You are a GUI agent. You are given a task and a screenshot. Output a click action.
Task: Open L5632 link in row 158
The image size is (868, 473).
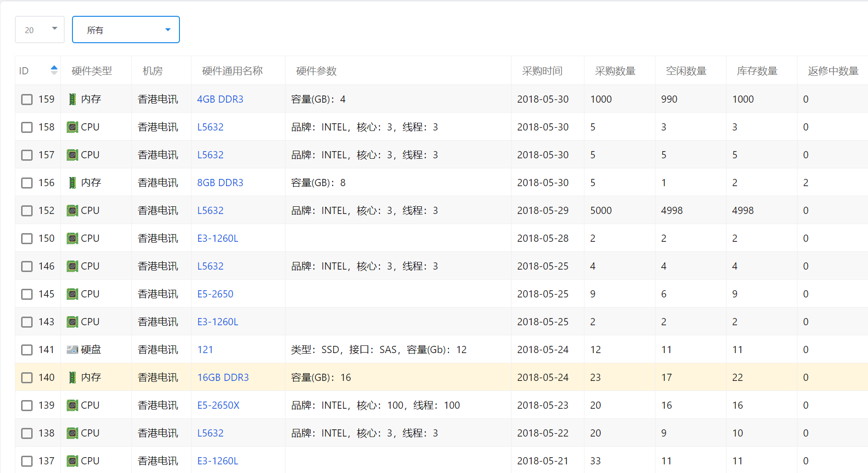(x=210, y=127)
